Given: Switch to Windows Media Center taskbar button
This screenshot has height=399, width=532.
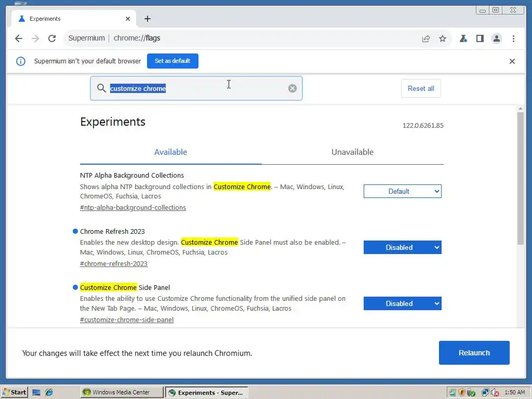Looking at the screenshot, I should 122,393.
